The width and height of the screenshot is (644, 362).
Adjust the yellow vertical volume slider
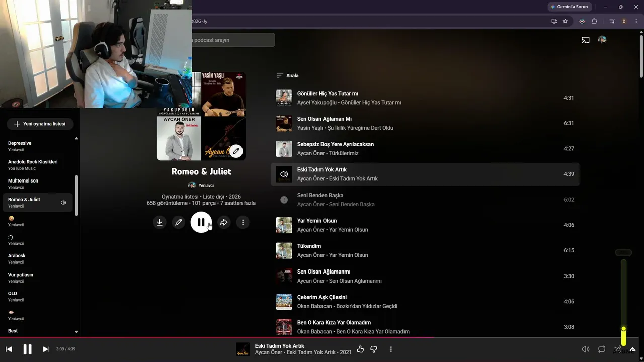click(x=623, y=303)
